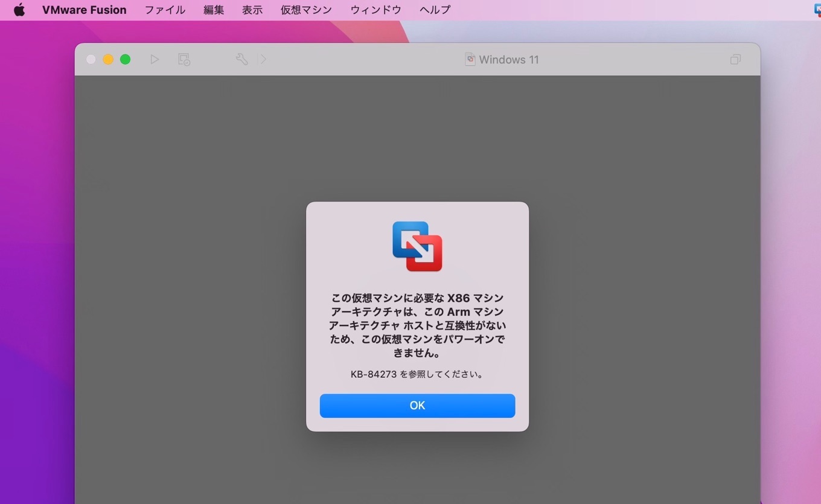Open the VMware Fusion application menu
821x504 pixels.
(84, 10)
